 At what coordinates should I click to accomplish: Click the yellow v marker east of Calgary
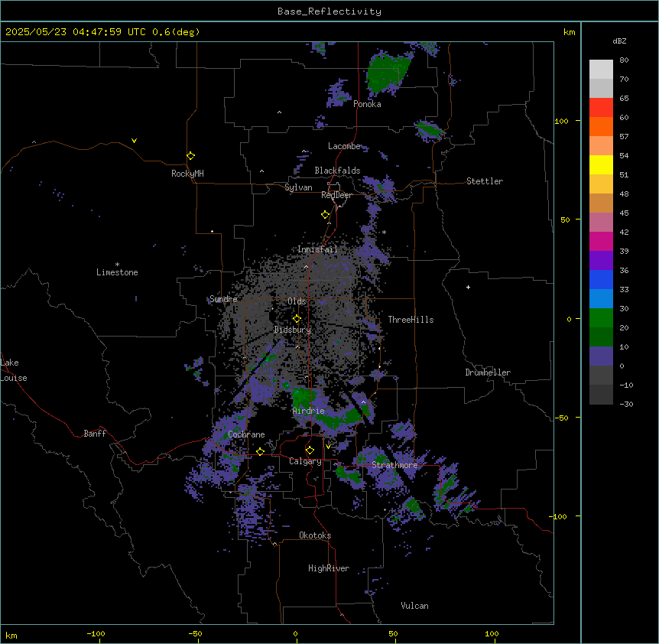pyautogui.click(x=328, y=447)
